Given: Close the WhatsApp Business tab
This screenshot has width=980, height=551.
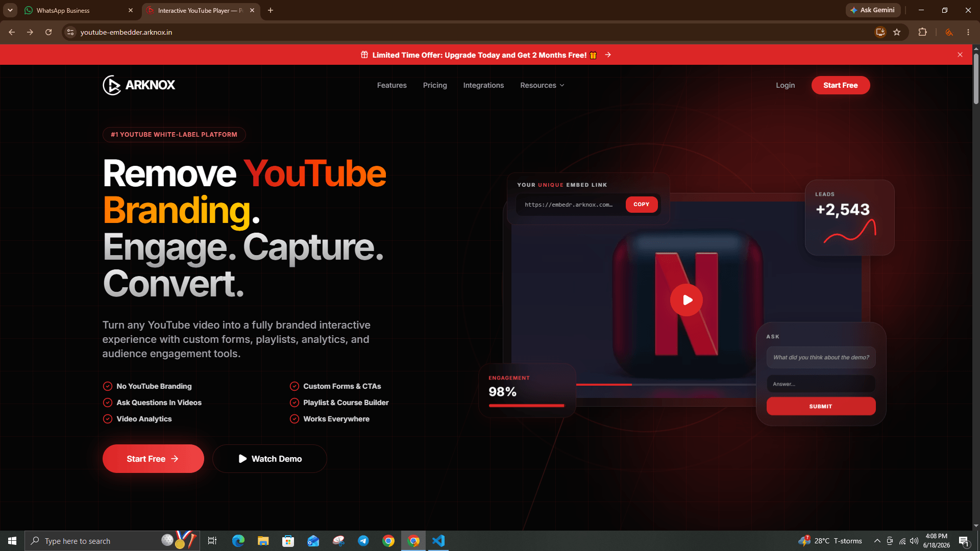Looking at the screenshot, I should pos(131,10).
